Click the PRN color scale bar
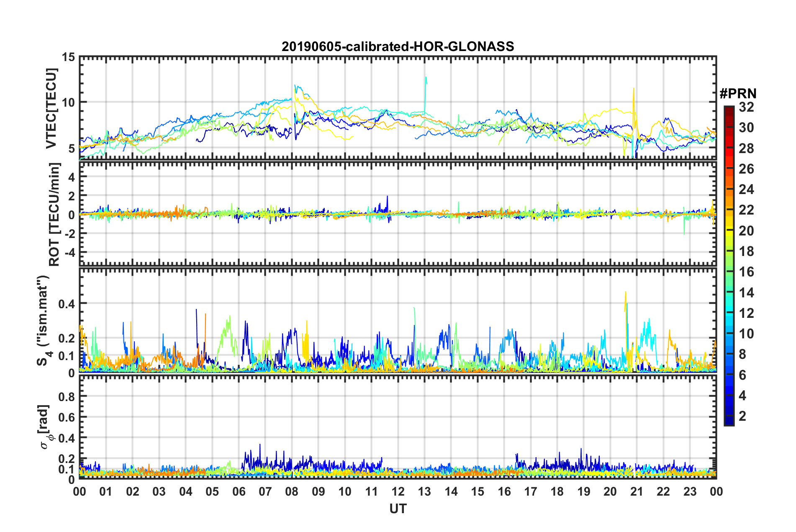Screen dimensions: 796x532 [x=729, y=266]
